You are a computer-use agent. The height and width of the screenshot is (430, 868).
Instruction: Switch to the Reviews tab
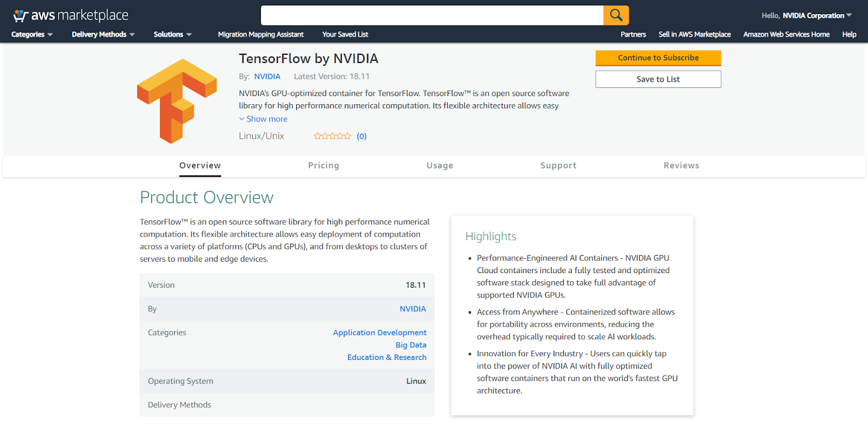(681, 166)
